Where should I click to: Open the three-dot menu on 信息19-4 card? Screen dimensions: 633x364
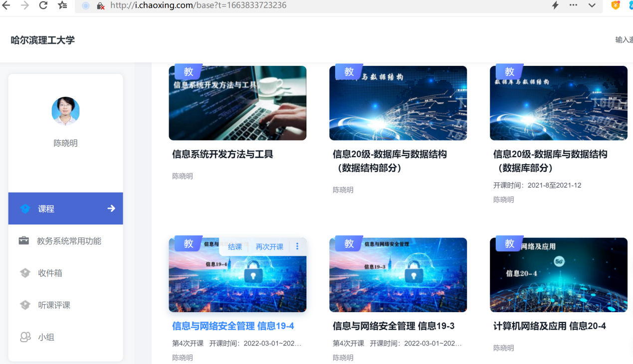[297, 246]
